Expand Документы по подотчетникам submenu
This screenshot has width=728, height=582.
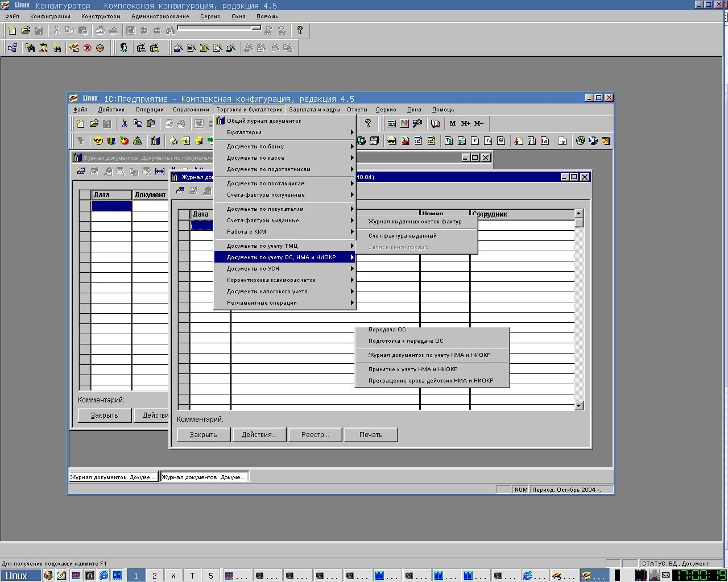pos(284,169)
